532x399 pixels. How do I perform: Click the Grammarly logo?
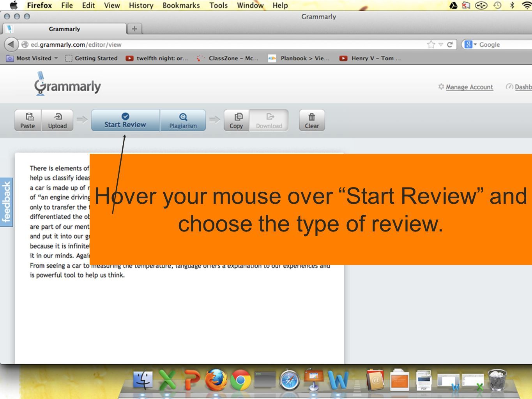pyautogui.click(x=67, y=84)
